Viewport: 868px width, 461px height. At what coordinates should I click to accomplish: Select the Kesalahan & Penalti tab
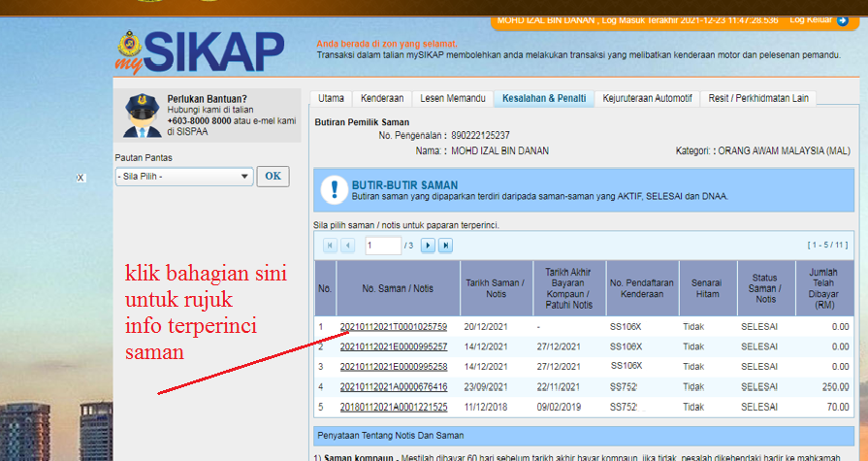coord(544,99)
